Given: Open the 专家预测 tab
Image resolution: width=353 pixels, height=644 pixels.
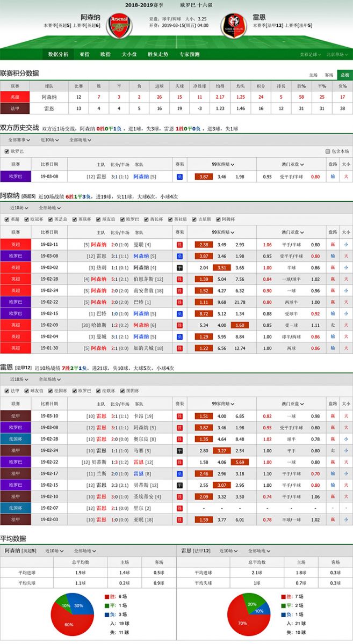Looking at the screenshot, I should point(189,54).
